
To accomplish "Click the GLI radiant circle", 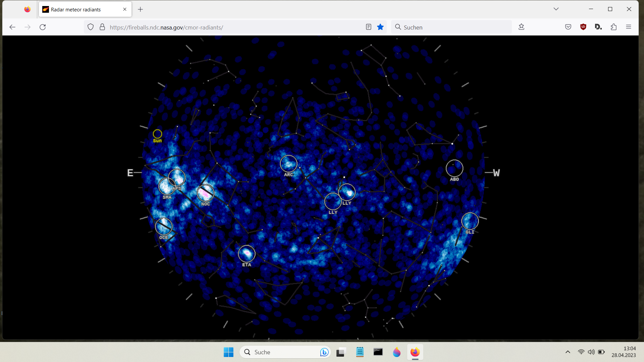I will pyautogui.click(x=470, y=221).
